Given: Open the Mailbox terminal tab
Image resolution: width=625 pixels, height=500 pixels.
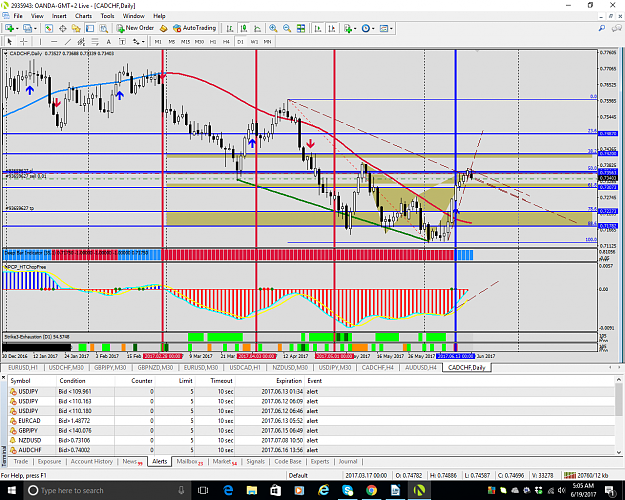Looking at the screenshot, I should click(x=189, y=461).
